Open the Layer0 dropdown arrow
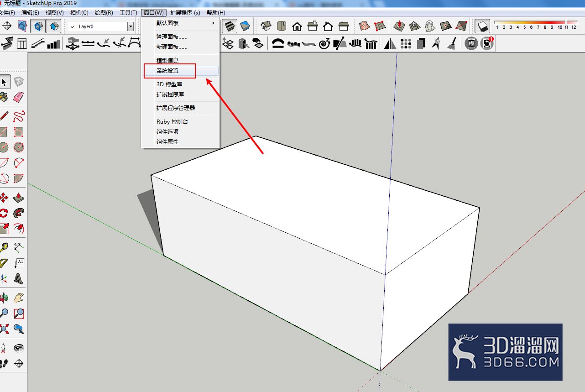The image size is (585, 392). (131, 26)
